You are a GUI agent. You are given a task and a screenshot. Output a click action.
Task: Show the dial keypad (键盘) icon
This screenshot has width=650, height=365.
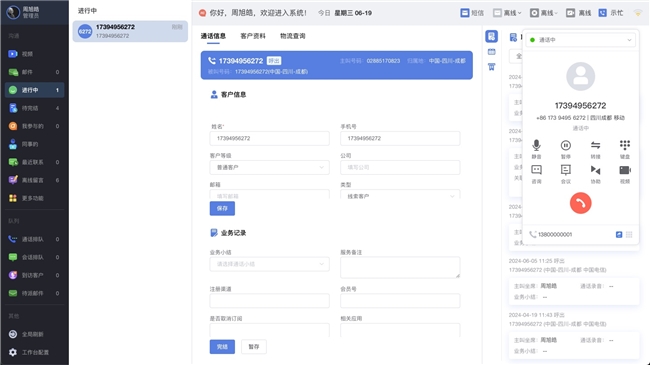pos(625,145)
